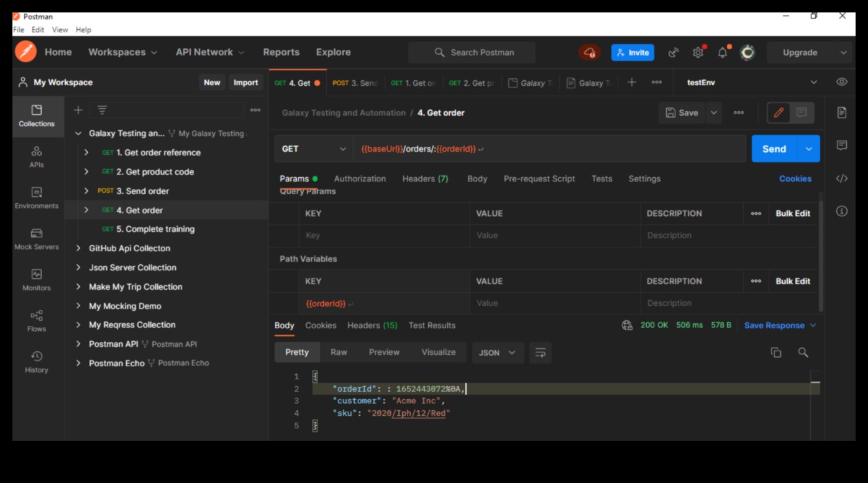Click the orderId path variable Value field
The width and height of the screenshot is (868, 483).
[x=555, y=303]
